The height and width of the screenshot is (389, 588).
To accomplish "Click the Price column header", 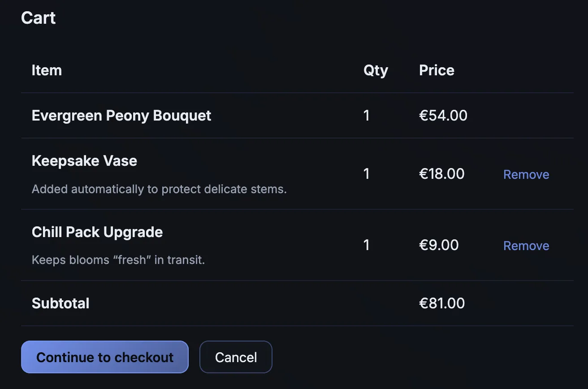I will (x=437, y=70).
